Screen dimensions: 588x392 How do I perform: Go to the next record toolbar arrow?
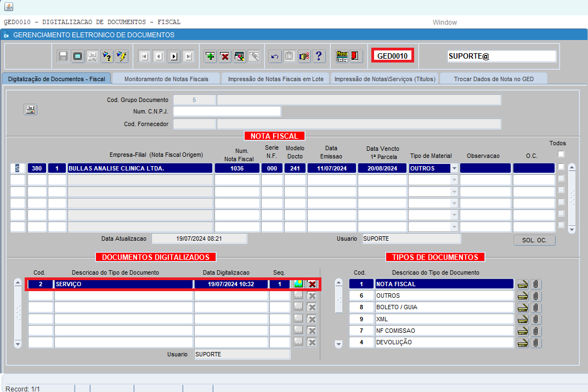pyautogui.click(x=174, y=56)
